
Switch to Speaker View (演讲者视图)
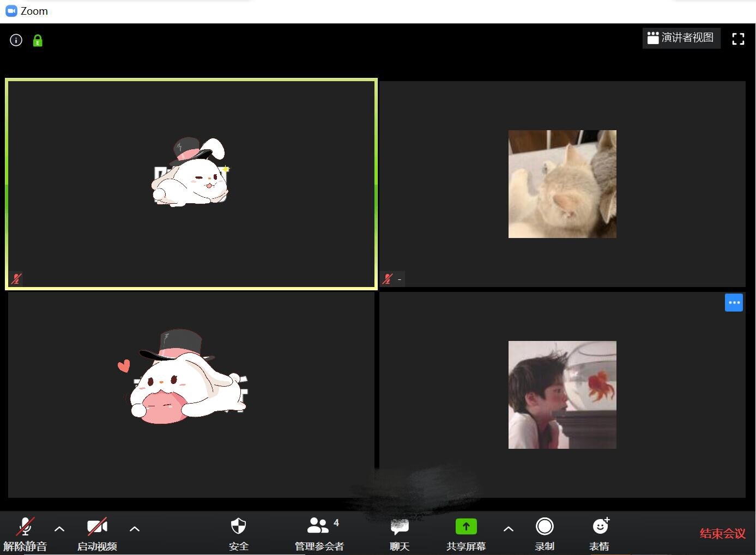point(681,38)
